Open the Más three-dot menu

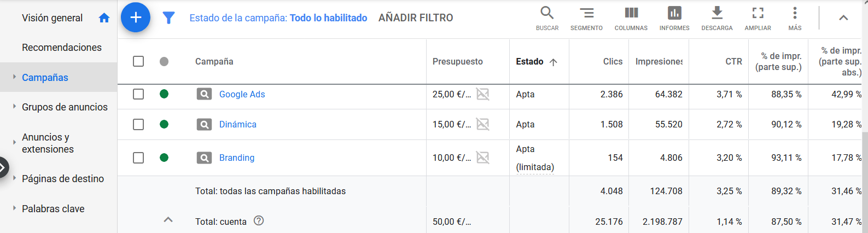[x=795, y=18]
